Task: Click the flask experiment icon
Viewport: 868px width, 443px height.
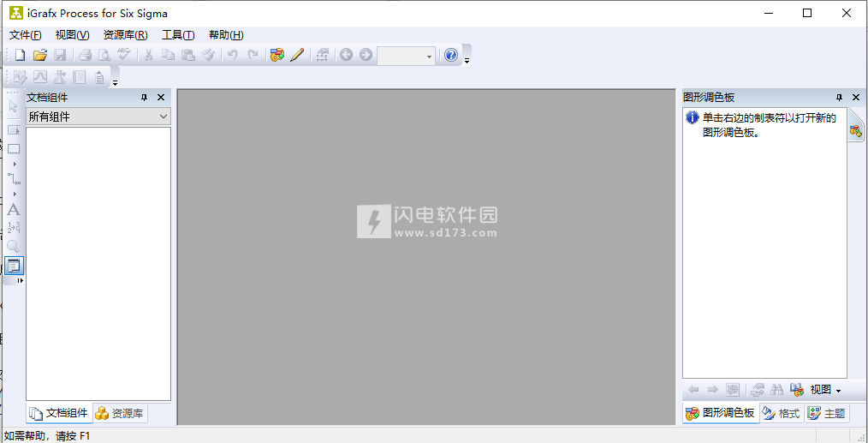Action: [x=60, y=77]
